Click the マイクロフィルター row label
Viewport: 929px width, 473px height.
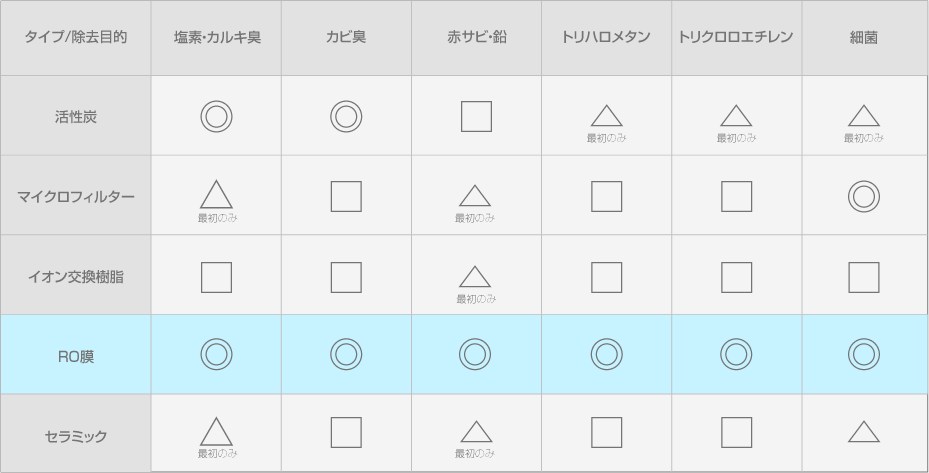pyautogui.click(x=76, y=197)
